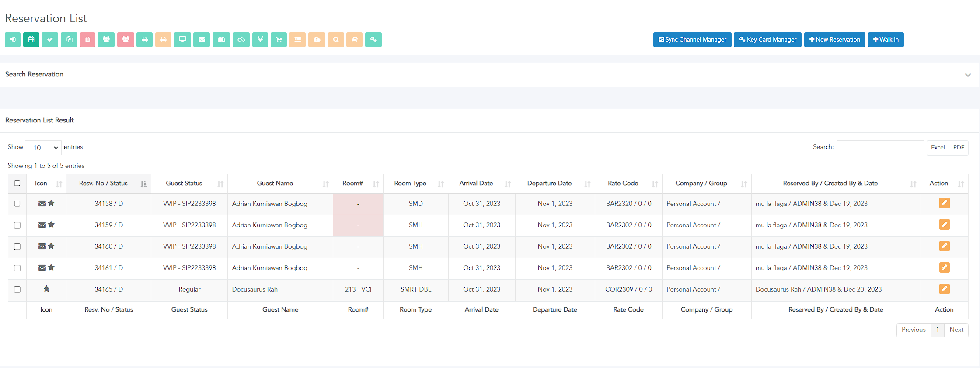Click the checkmark toolbar icon
This screenshot has height=368, width=980.
click(50, 40)
